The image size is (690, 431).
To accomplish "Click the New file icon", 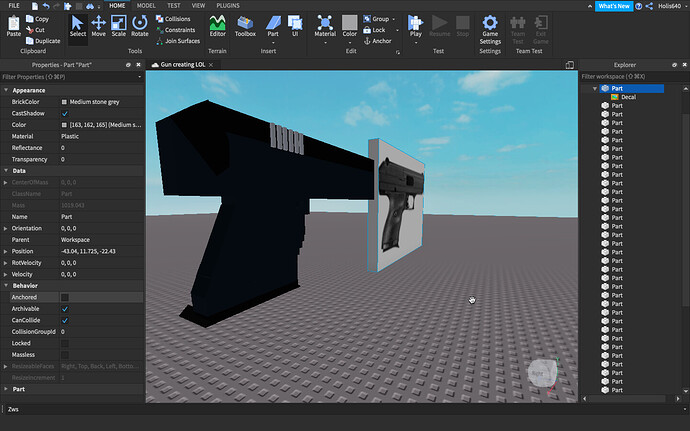I will click(x=35, y=6).
